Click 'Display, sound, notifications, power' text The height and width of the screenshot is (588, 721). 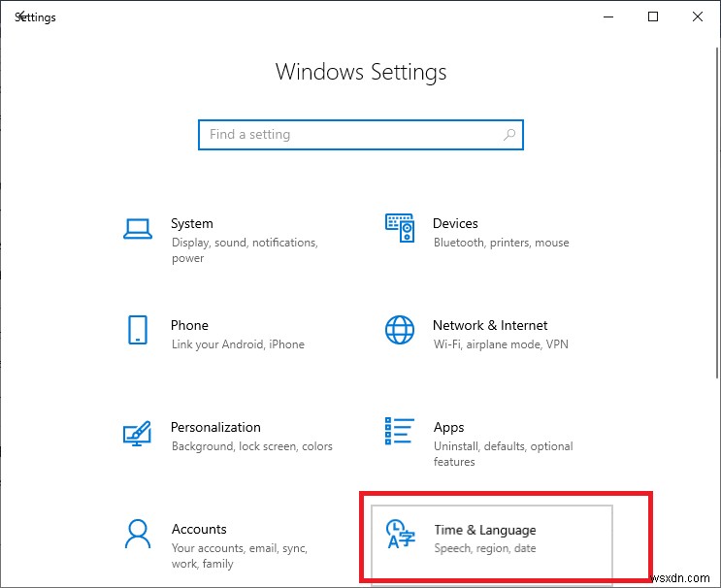coord(246,250)
